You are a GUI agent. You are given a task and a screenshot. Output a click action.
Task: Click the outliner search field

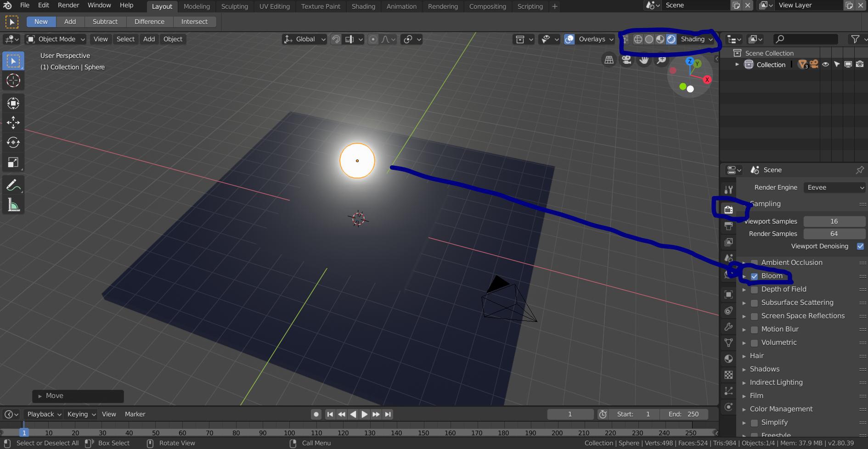[x=806, y=39]
